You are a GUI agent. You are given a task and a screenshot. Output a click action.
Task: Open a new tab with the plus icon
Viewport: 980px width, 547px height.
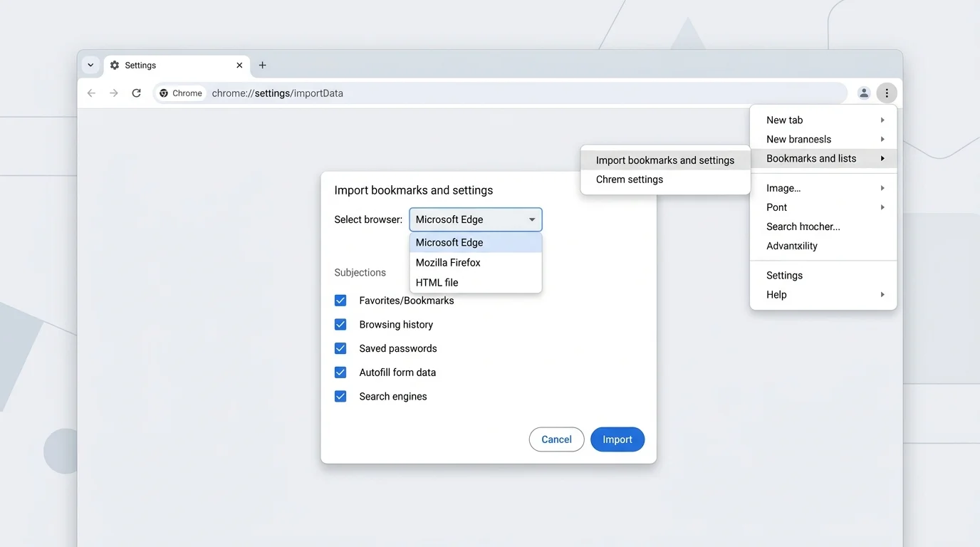click(x=262, y=65)
